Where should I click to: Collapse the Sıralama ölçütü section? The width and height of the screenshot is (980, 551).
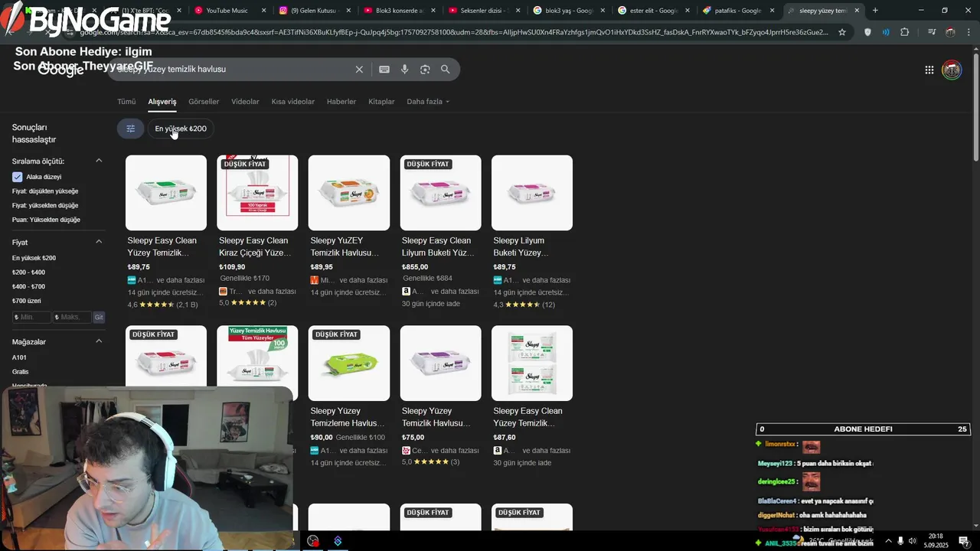pyautogui.click(x=99, y=161)
